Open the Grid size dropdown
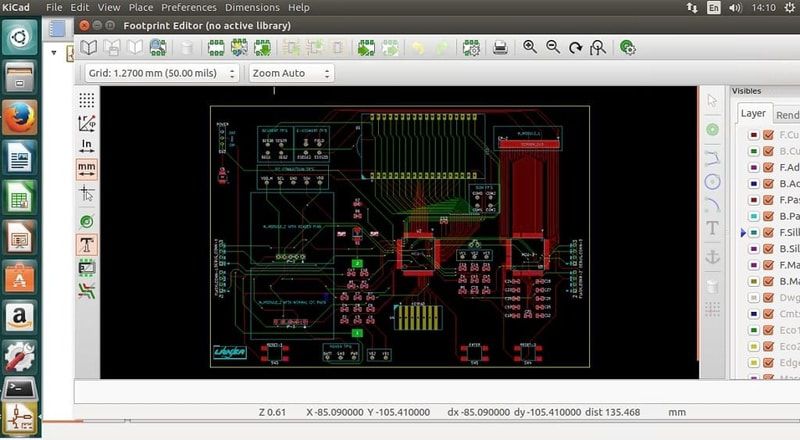Screen dimensions: 800x440 pyautogui.click(x=161, y=73)
